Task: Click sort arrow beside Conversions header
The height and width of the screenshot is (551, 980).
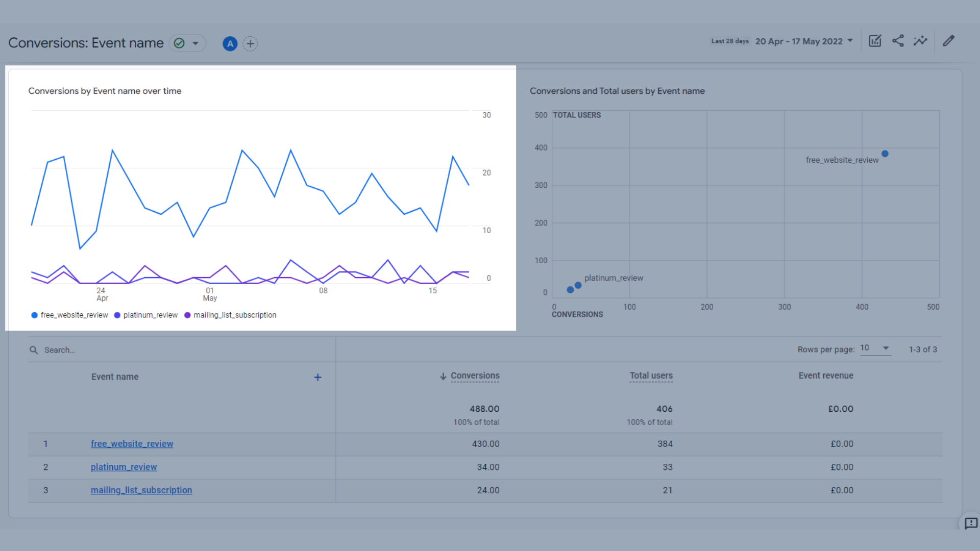Action: (443, 377)
